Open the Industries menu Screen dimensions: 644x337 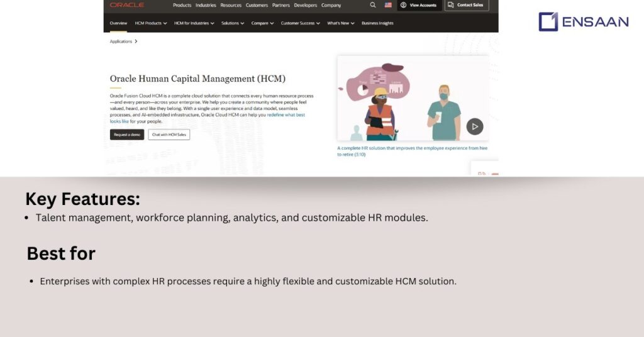click(206, 5)
